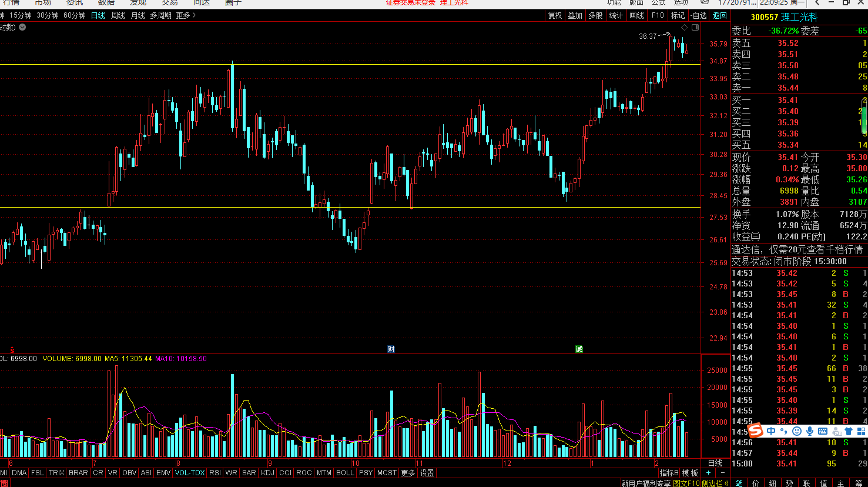Select the BOLL indicator tab
This screenshot has width=868, height=487.
(345, 473)
